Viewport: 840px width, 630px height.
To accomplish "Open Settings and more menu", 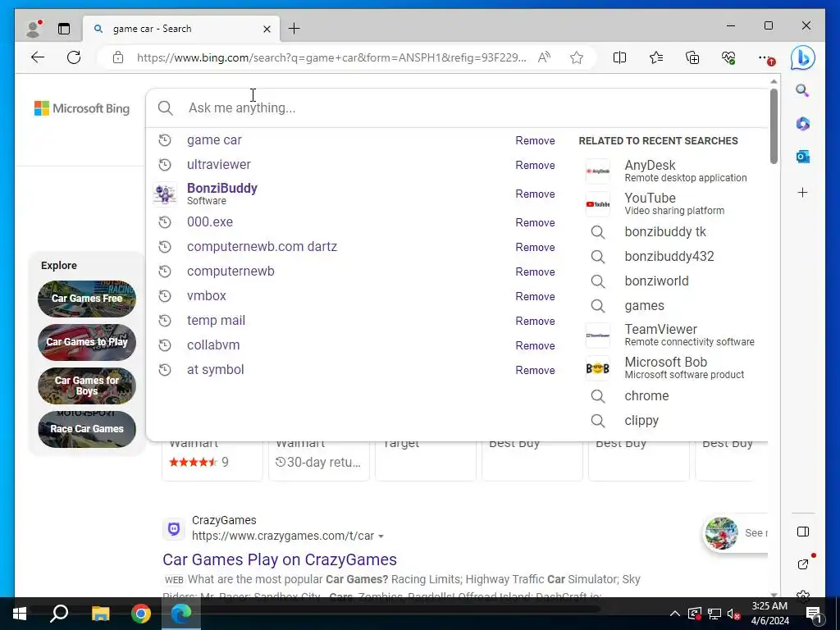I will tap(765, 57).
